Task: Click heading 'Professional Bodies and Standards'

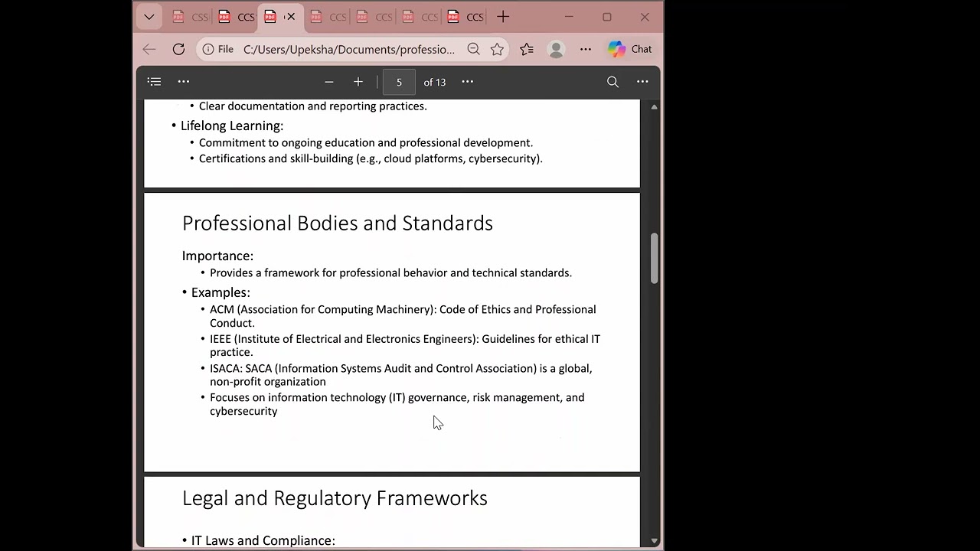Action: click(x=338, y=223)
